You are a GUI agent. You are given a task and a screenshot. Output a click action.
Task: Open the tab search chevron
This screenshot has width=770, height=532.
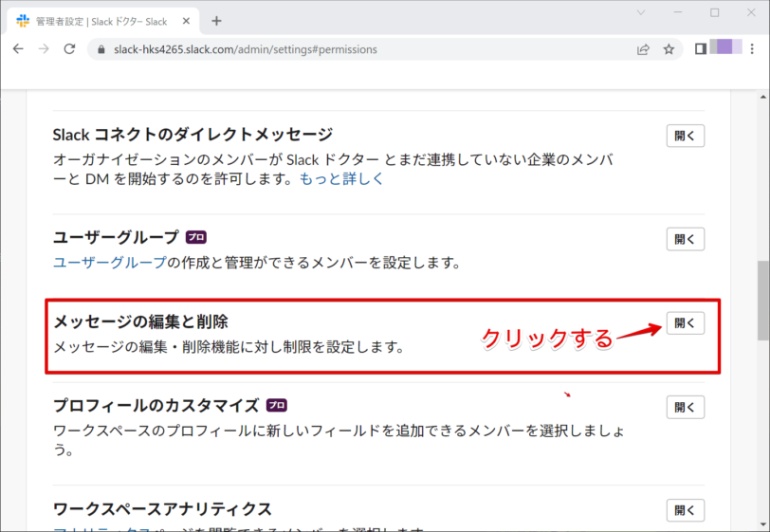(x=640, y=12)
